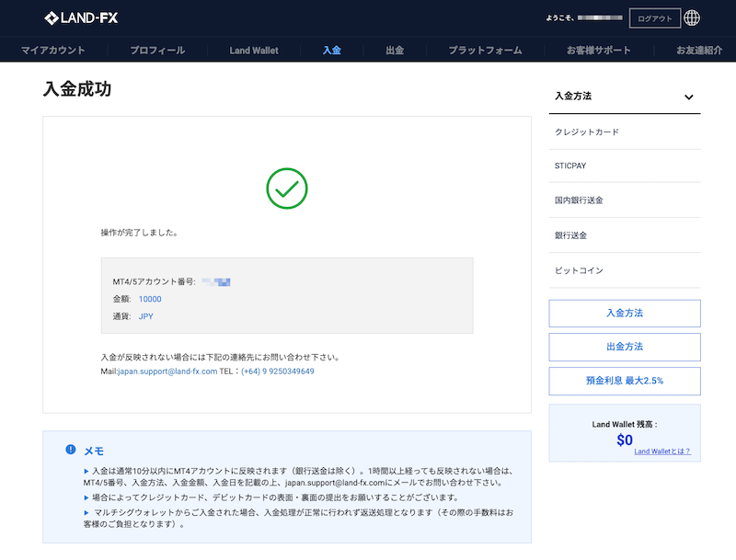Choose 銀行送金 deposit method
Viewport: 736px width, 560px height.
click(x=625, y=235)
